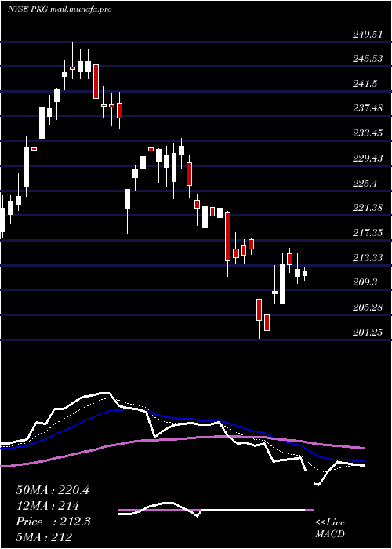Click the 249.51 price level label

tap(367, 34)
